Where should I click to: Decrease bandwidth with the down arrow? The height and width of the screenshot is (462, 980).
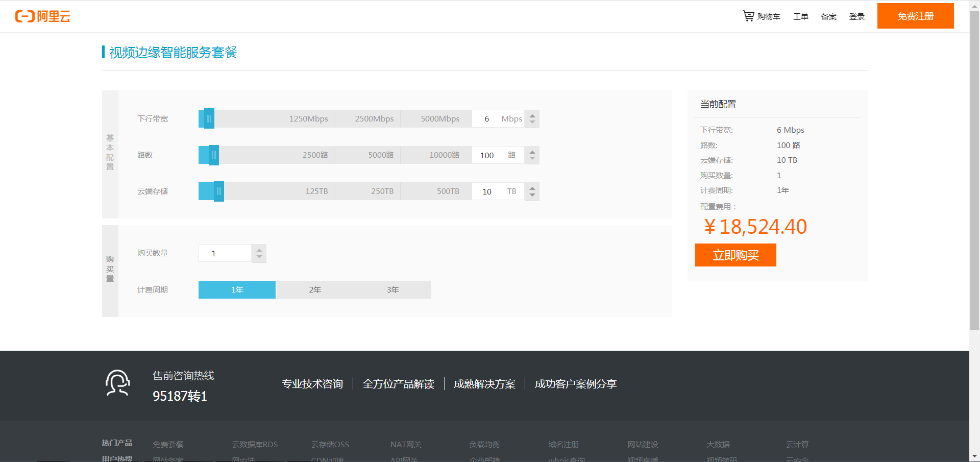tap(532, 123)
